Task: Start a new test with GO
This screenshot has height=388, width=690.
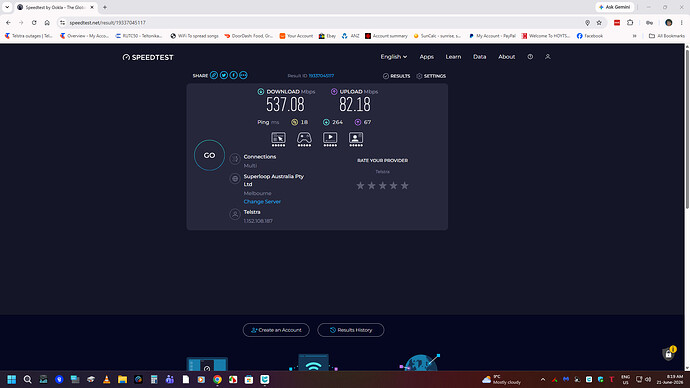Action: point(209,155)
